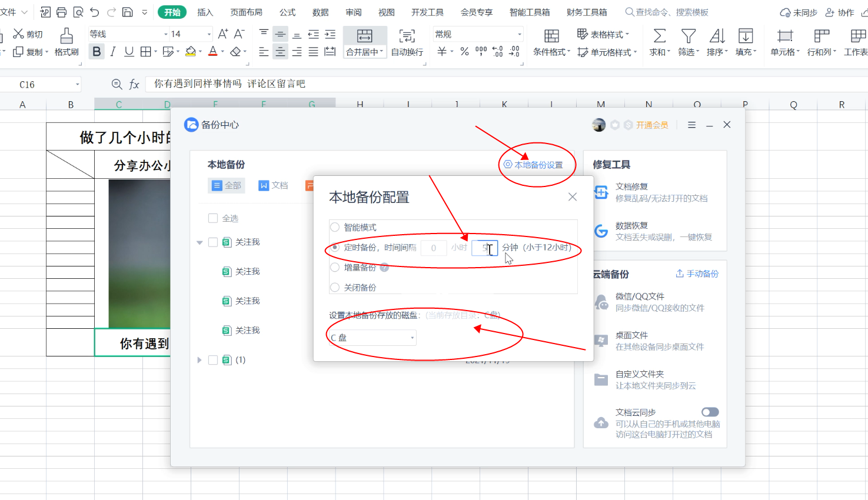This screenshot has width=868, height=500.
Task: Open the cell borders tool
Action: pyautogui.click(x=145, y=52)
